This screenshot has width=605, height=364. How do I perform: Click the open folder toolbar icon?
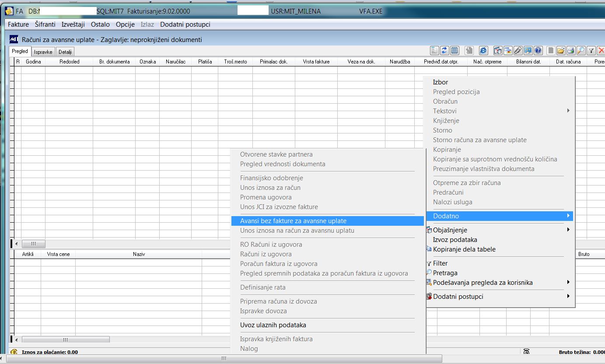coord(561,50)
